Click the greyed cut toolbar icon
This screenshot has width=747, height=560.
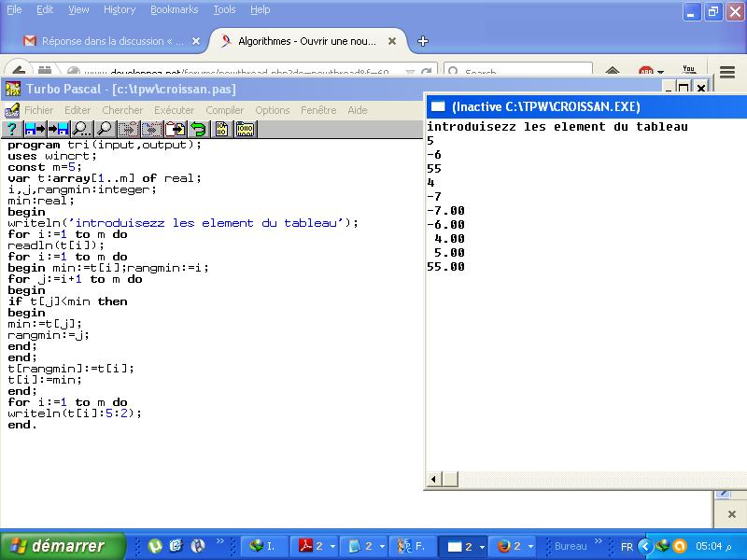click(128, 129)
